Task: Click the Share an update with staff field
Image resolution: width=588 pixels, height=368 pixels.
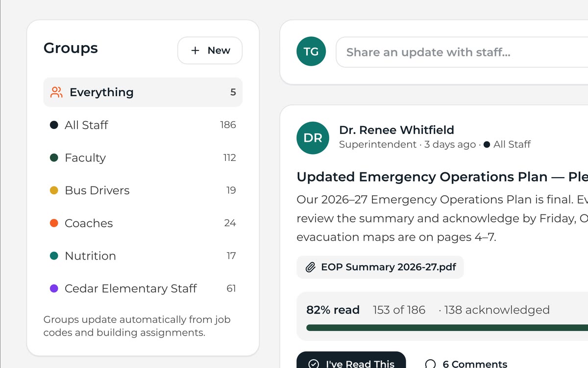Action: [x=462, y=52]
